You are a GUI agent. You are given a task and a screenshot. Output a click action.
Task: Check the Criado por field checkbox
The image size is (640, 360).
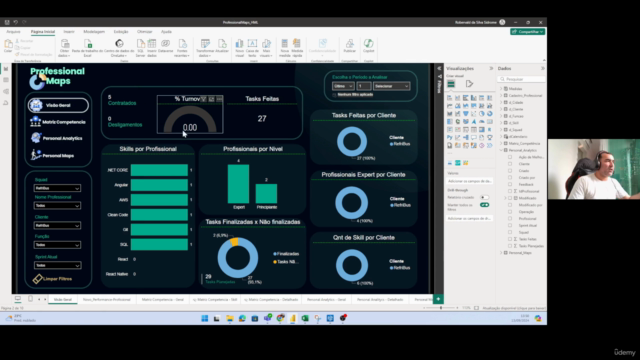click(x=510, y=178)
